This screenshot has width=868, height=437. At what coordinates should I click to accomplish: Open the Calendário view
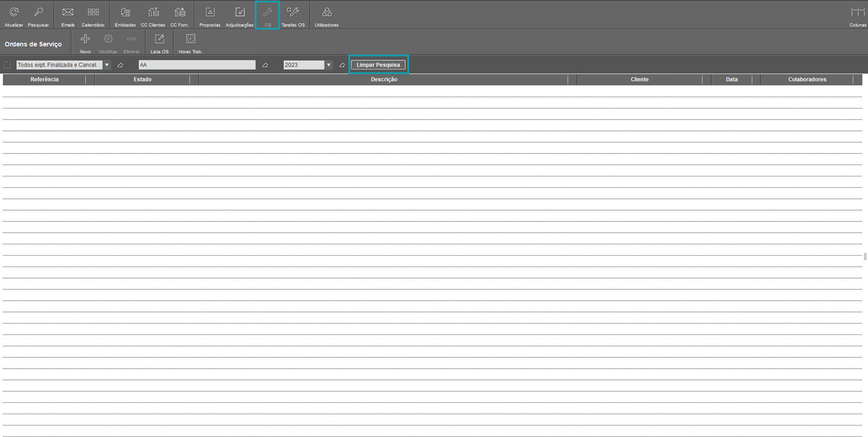[x=93, y=15]
